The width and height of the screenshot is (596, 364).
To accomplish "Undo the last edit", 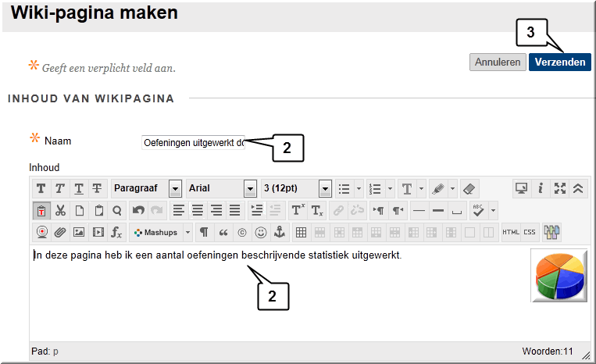I will 139,210.
